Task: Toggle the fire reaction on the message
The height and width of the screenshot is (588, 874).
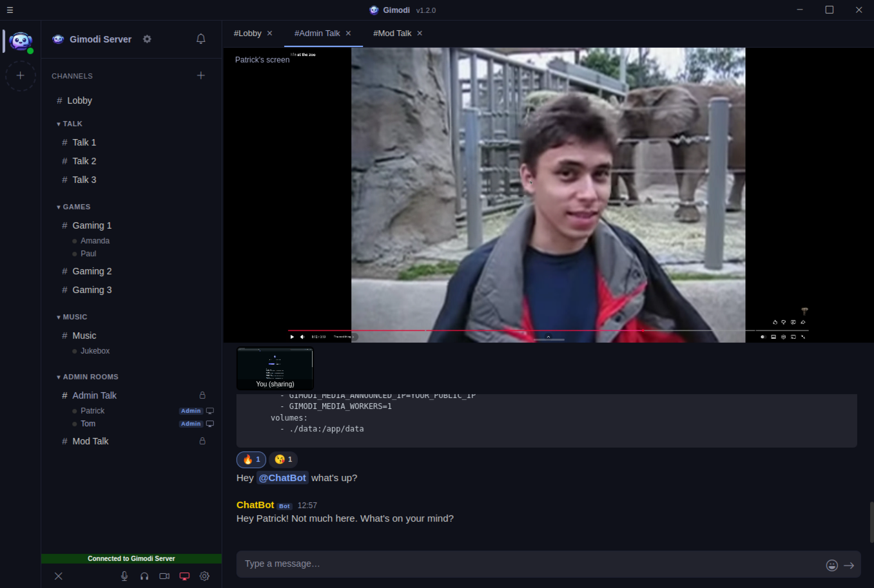Action: coord(251,459)
